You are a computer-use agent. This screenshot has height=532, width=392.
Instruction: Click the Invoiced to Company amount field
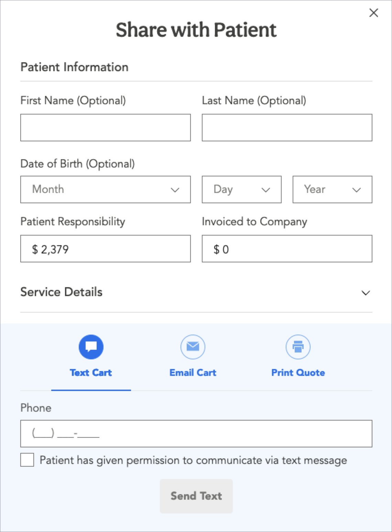[287, 249]
